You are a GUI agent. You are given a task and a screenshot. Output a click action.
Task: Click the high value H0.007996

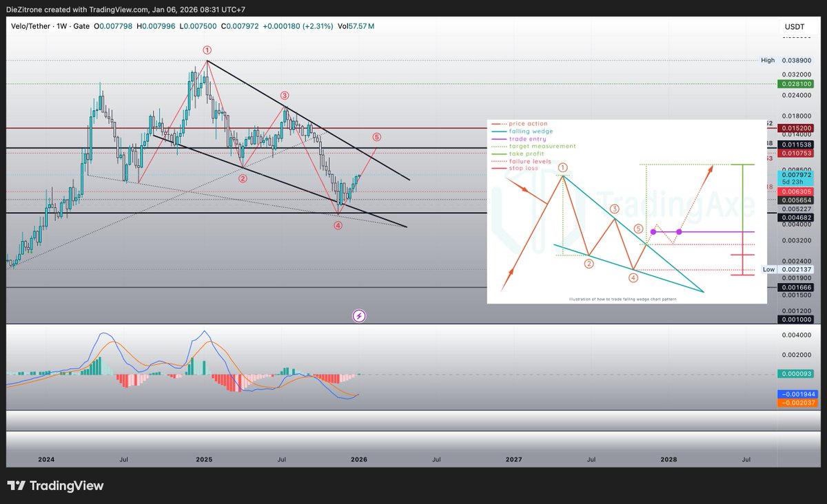click(x=154, y=26)
